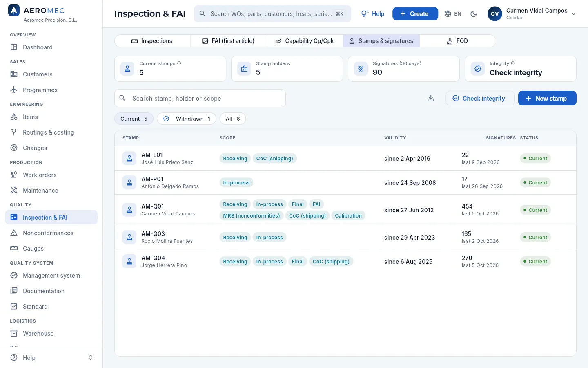Filter stamps by Current · 5
Image resolution: width=588 pixels, height=368 pixels.
[134, 119]
